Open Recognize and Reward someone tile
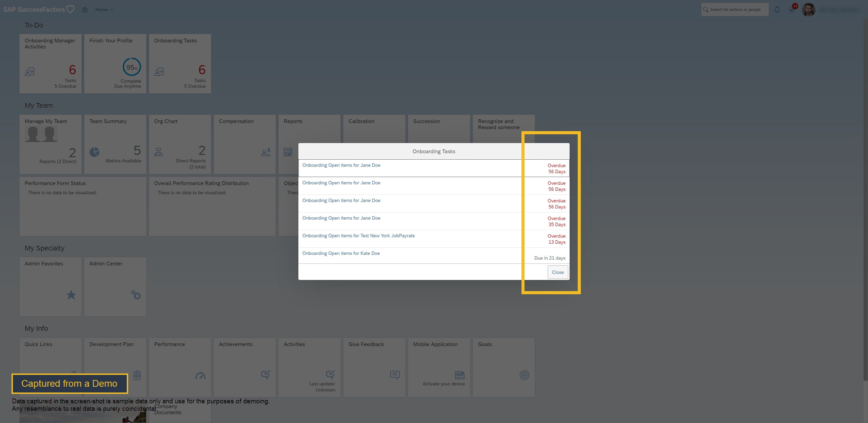This screenshot has width=868, height=423. tap(504, 129)
